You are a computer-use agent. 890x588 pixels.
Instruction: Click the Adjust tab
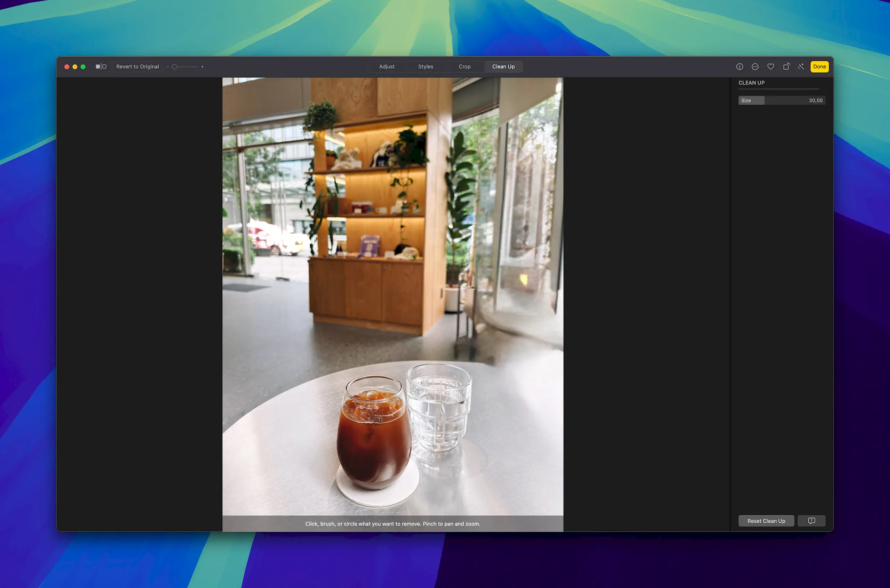click(387, 66)
